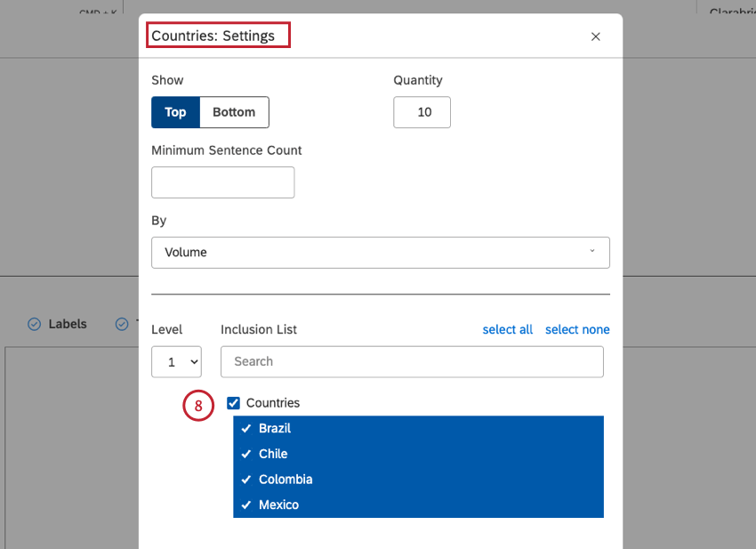
Task: Click the checkmark next to Mexico
Action: (246, 505)
